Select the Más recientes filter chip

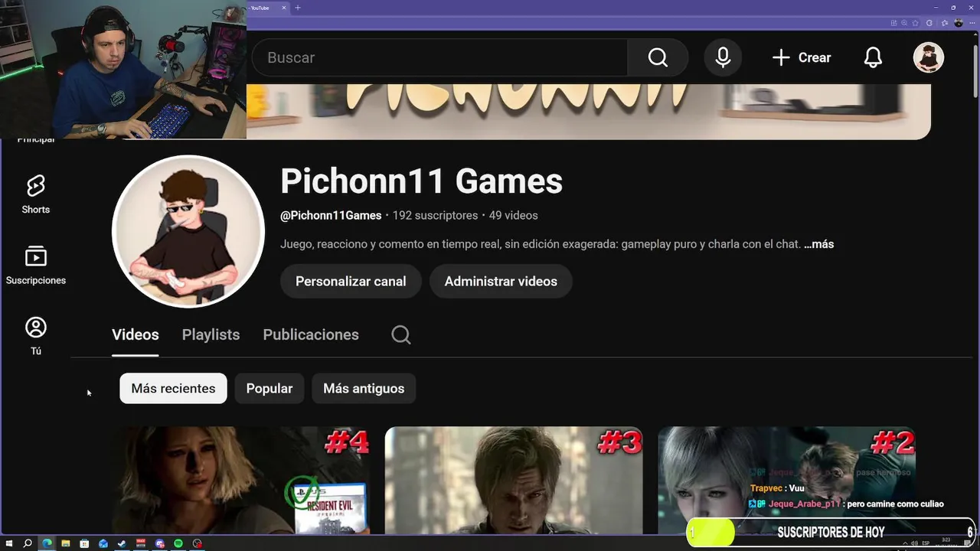173,388
